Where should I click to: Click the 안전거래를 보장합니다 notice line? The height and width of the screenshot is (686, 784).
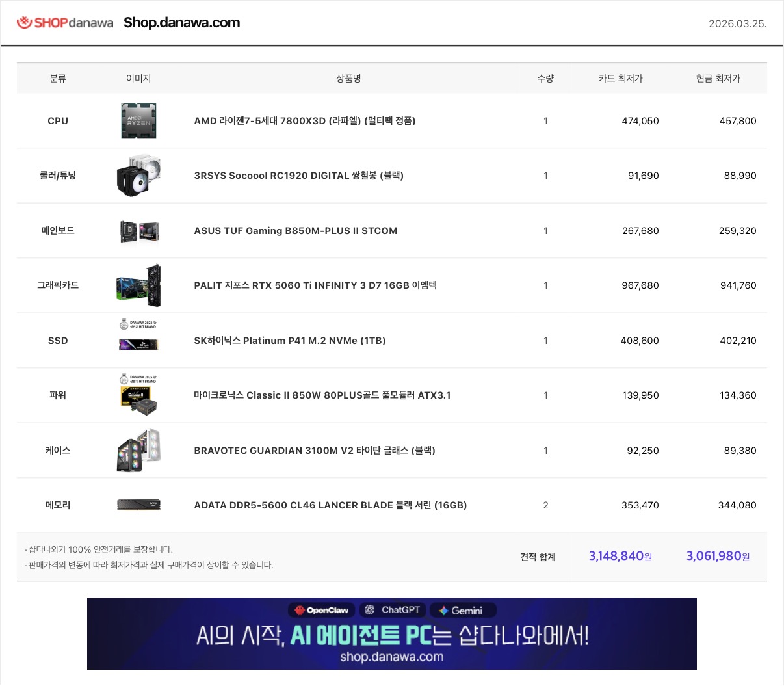click(99, 549)
